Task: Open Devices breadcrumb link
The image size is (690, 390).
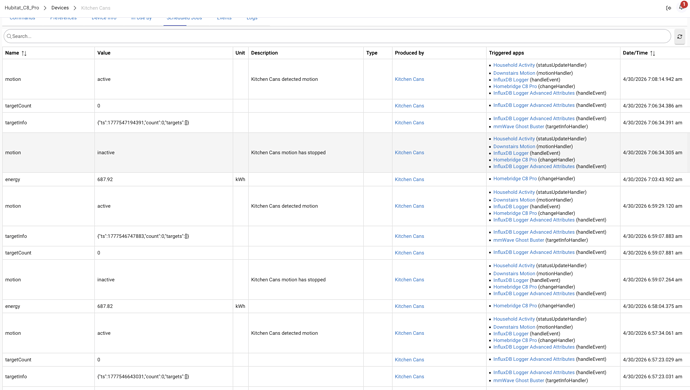Action: 60,8
